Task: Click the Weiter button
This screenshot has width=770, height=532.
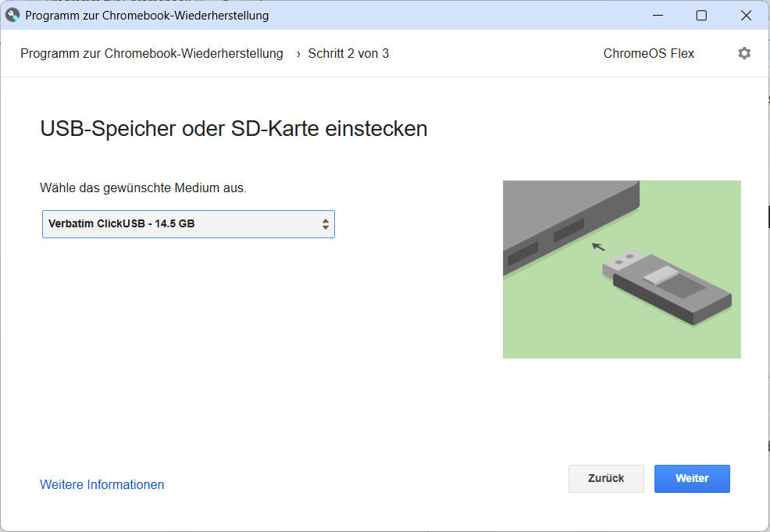Action: tap(692, 478)
